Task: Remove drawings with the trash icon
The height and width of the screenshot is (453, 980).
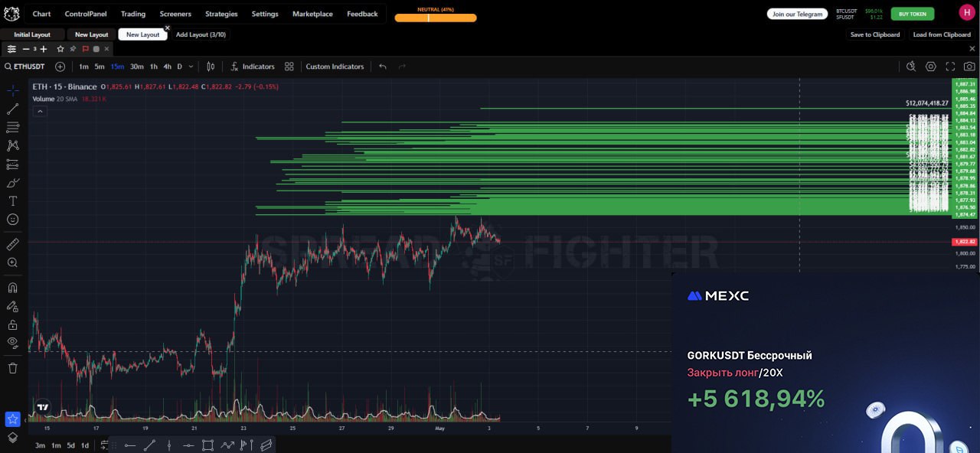Action: [12, 368]
